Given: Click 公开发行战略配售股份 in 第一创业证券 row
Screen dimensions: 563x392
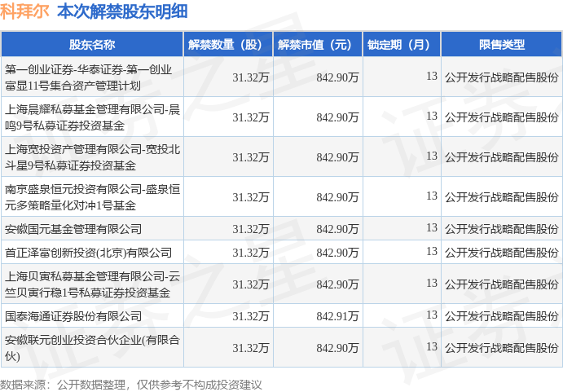Looking at the screenshot, I should tap(502, 77).
